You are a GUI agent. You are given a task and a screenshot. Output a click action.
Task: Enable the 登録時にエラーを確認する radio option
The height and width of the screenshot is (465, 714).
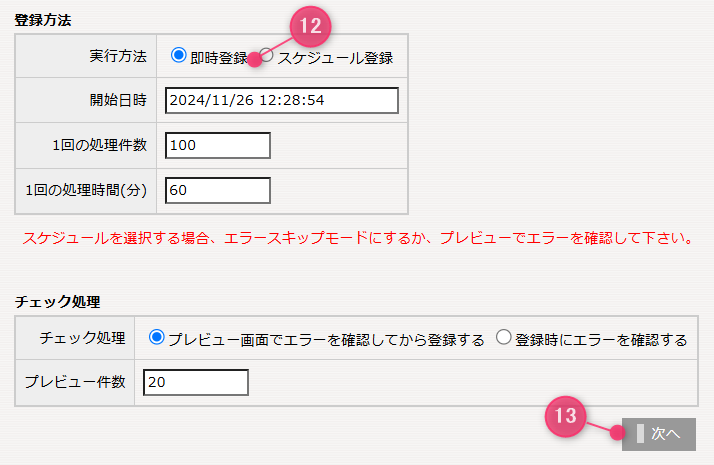pos(504,338)
